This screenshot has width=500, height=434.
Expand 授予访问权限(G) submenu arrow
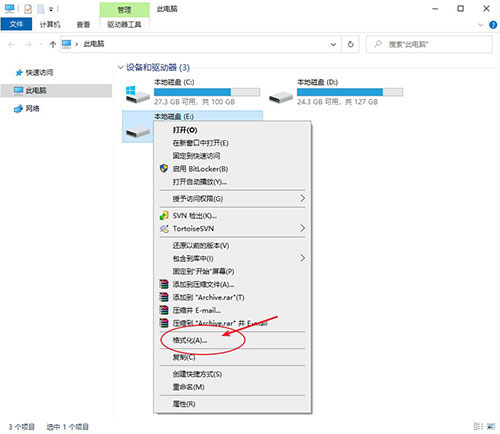pyautogui.click(x=302, y=198)
